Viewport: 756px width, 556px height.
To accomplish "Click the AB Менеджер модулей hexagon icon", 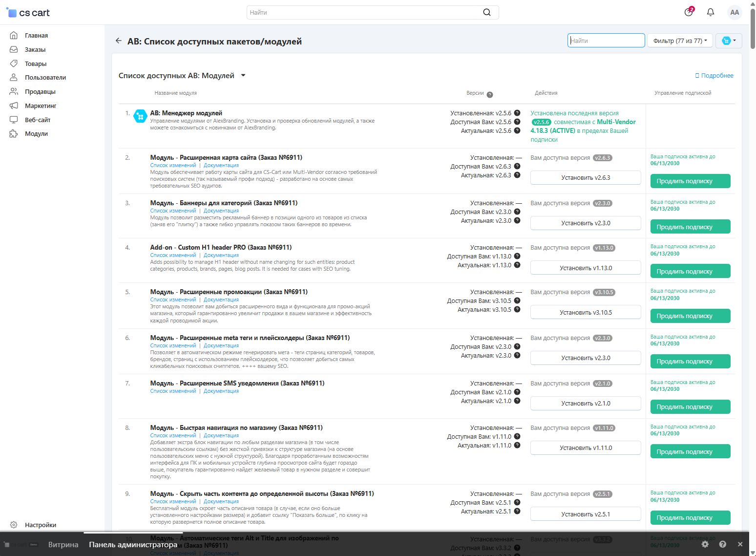I will pos(140,116).
